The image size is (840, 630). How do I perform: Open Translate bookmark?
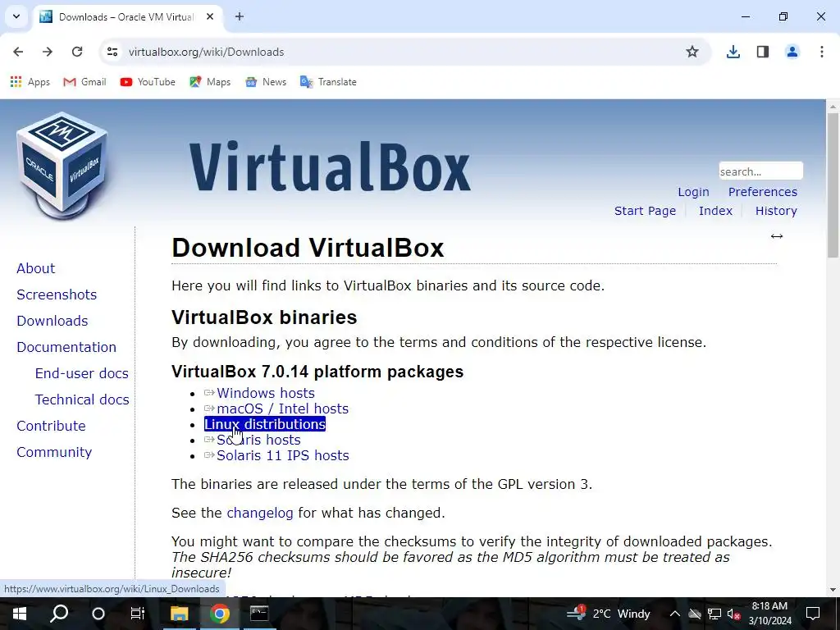(328, 82)
